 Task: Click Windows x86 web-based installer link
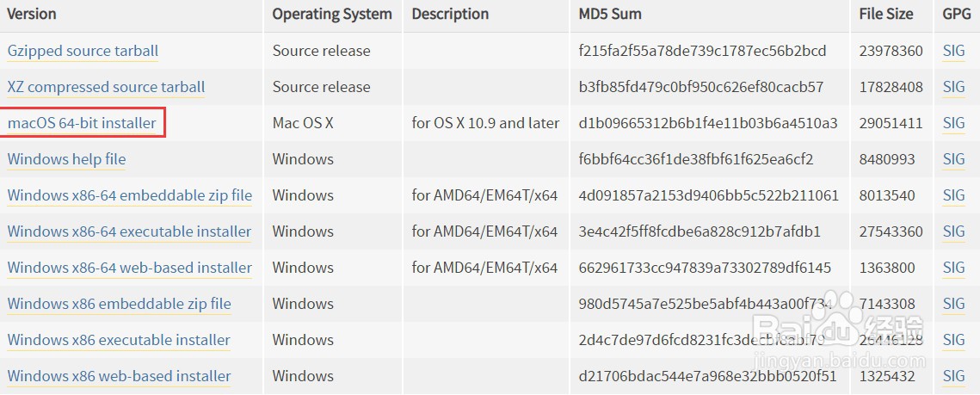[x=120, y=377]
